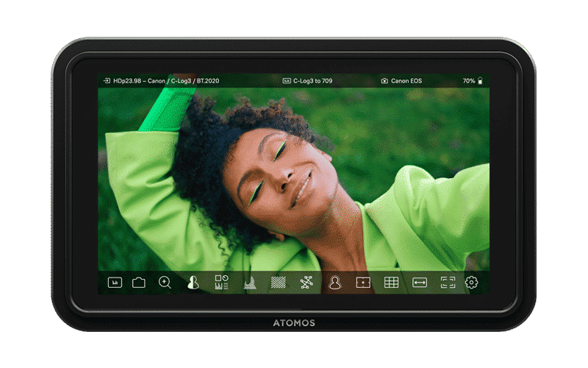Enable the safe area frame markers
588x368 pixels.
[x=448, y=282]
